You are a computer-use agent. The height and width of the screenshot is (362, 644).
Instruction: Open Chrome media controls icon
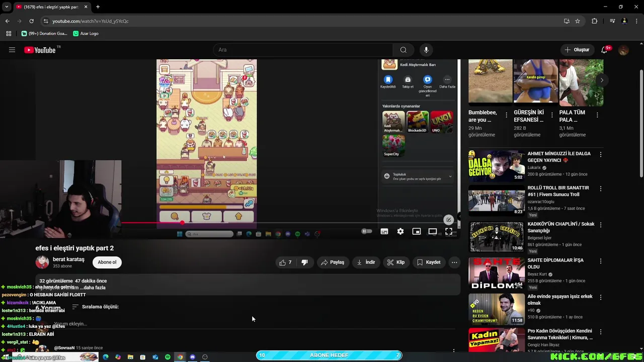coord(612,21)
